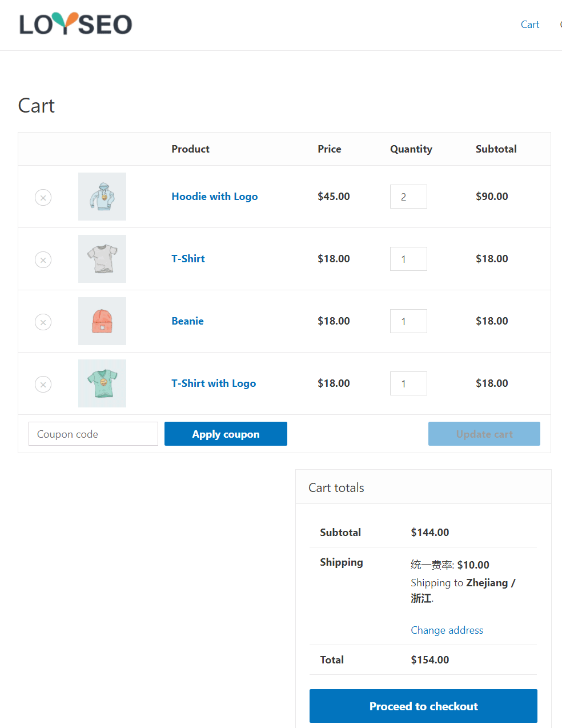Viewport: 562px width, 728px height.
Task: Open the Change address link
Action: (x=447, y=630)
